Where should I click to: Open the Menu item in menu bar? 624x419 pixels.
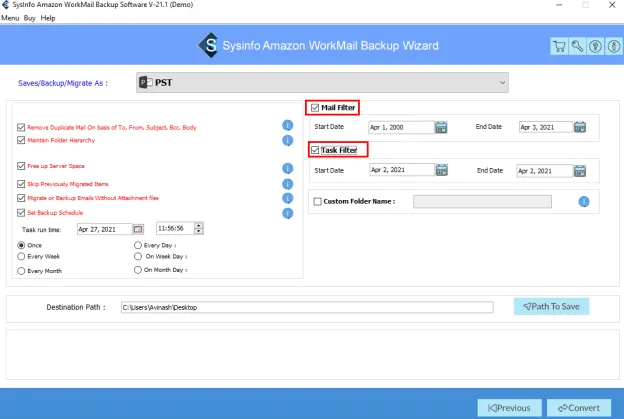[x=10, y=18]
